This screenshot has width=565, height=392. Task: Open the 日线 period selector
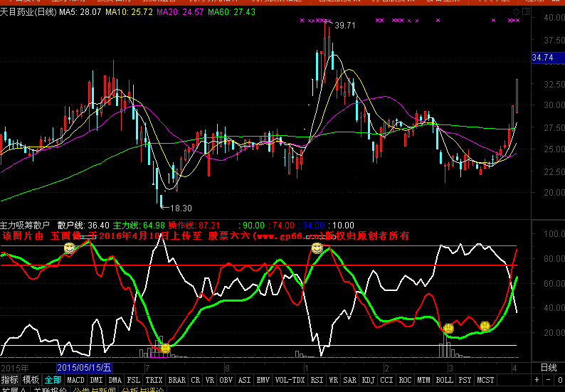(548, 368)
